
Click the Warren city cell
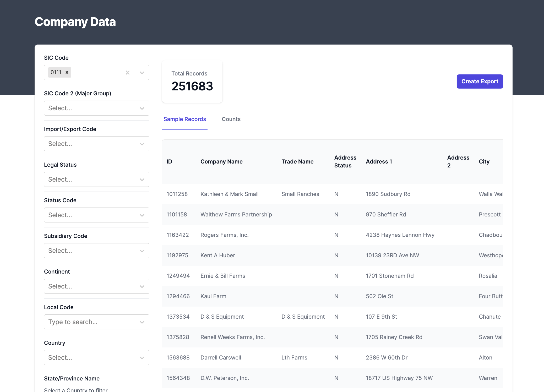pos(488,378)
